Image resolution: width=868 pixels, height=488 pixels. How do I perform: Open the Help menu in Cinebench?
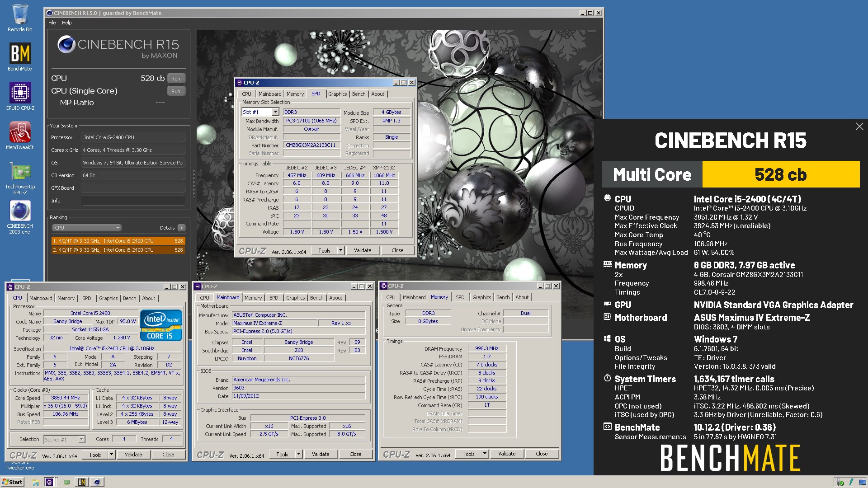click(66, 23)
